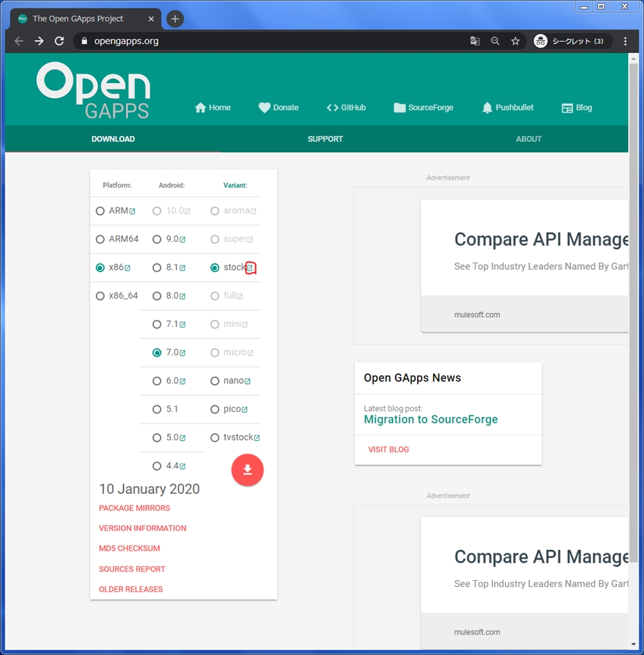Open the info link icon next to ARM

pyautogui.click(x=132, y=211)
